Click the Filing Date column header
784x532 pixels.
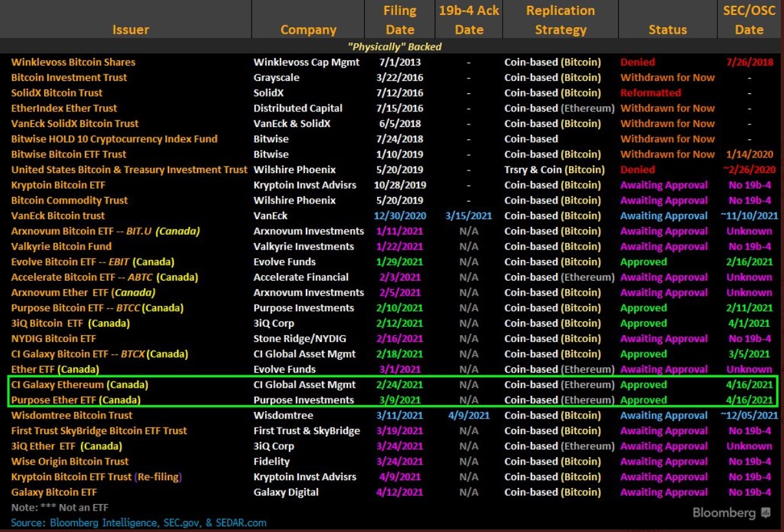[x=400, y=20]
